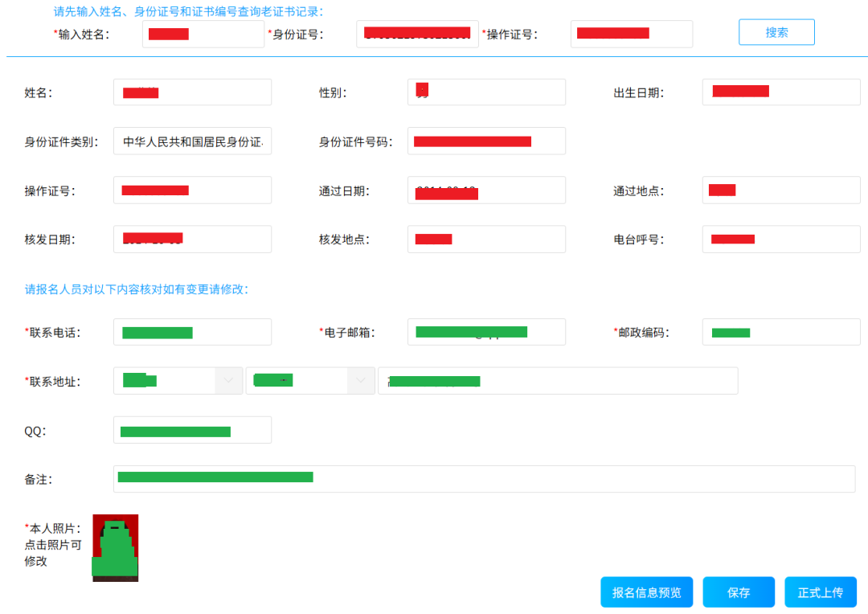Open the 身份证件类别 document type selector

coord(192,141)
